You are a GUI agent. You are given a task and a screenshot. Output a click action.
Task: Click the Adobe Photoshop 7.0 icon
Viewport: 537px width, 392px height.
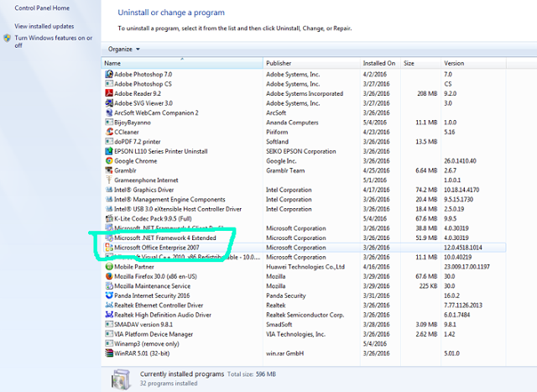[x=109, y=74]
